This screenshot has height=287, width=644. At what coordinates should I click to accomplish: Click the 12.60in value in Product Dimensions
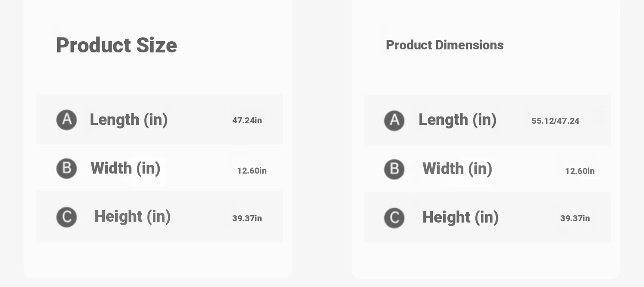[580, 171]
